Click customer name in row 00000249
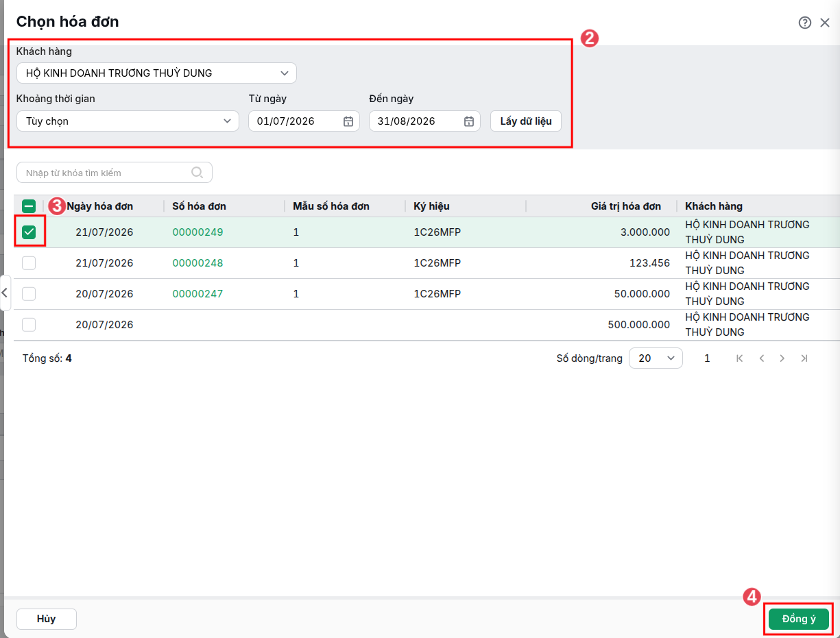 (747, 232)
